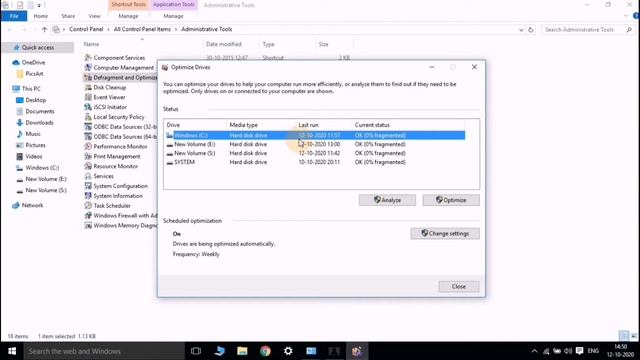Viewport: 640px width, 360px height.
Task: Click Network icon in navigation pane
Action: click(16, 205)
